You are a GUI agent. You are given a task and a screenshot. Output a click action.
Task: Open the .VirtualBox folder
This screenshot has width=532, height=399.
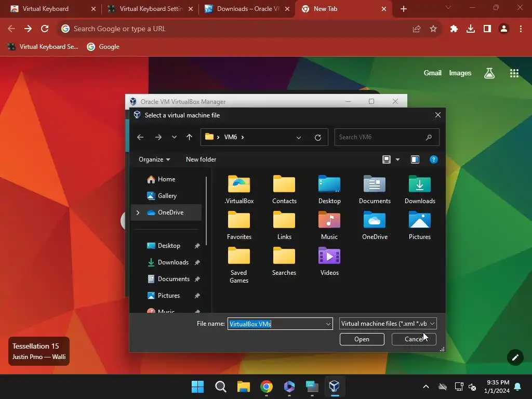pyautogui.click(x=239, y=189)
